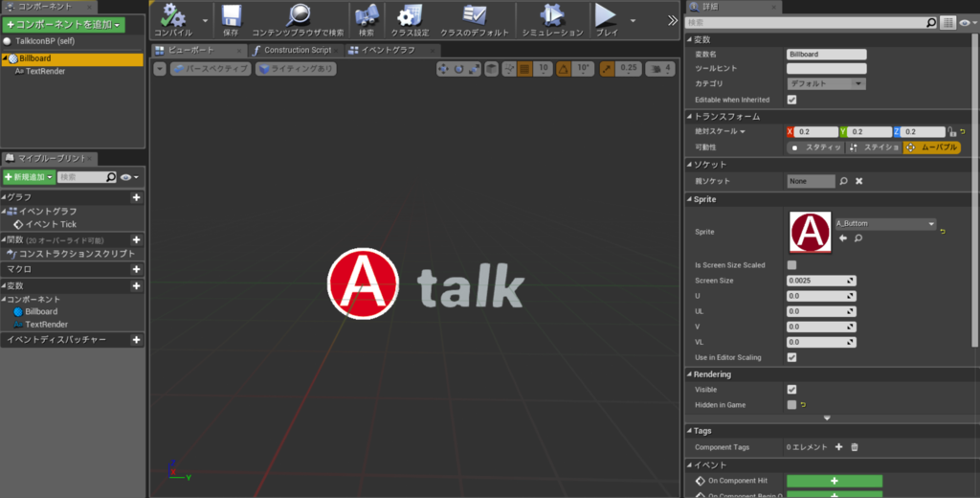This screenshot has height=498, width=980.
Task: Use selected asset arrow under Sprite
Action: coord(843,238)
